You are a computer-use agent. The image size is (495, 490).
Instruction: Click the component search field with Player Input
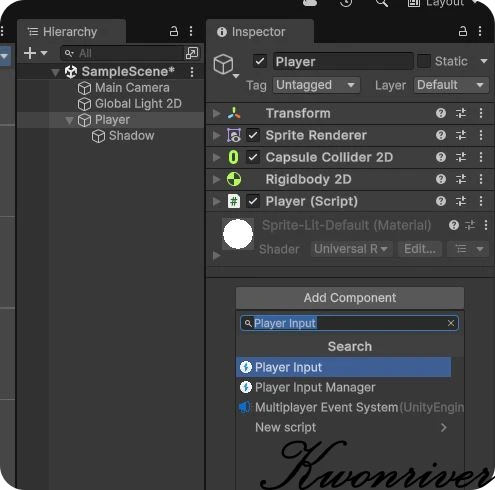point(349,323)
